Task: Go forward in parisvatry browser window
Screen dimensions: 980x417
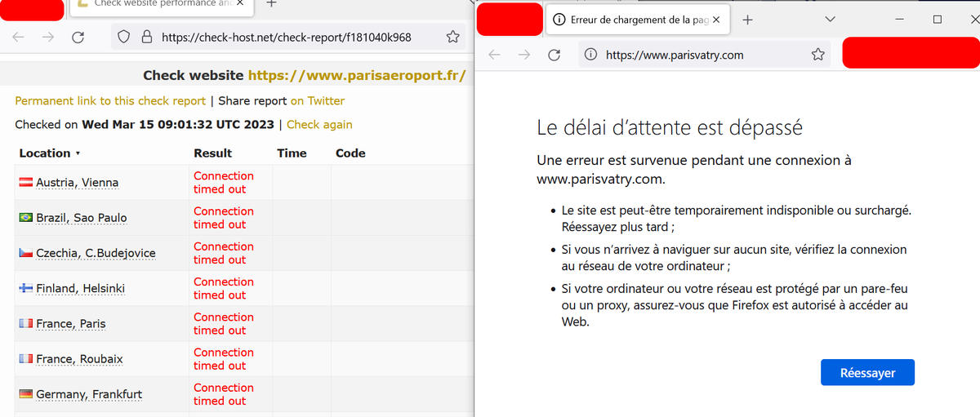Action: pos(523,55)
